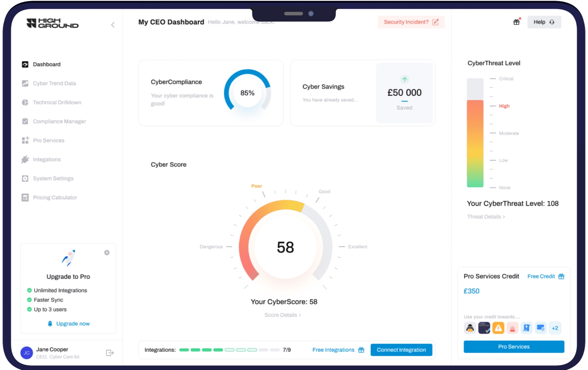Viewport: 588px width, 370px height.
Task: Collapse the sidebar with the chevron
Action: tap(113, 25)
